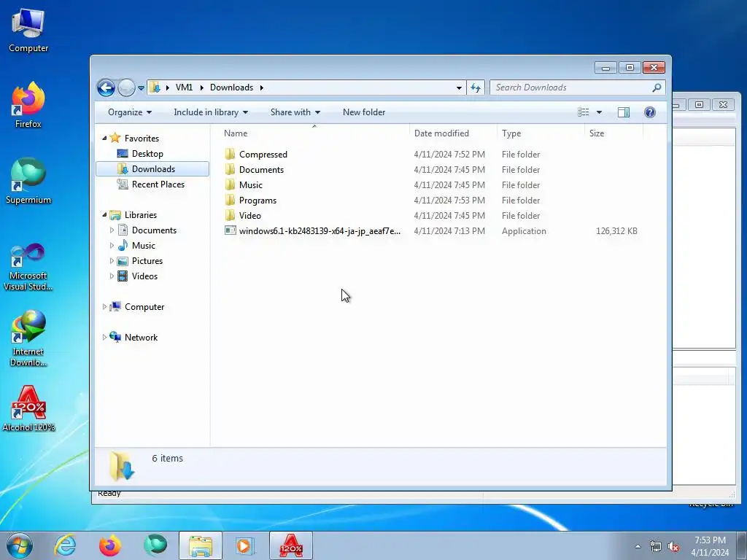Select the Music folder in file list
The height and width of the screenshot is (560, 747).
tap(432, 184)
